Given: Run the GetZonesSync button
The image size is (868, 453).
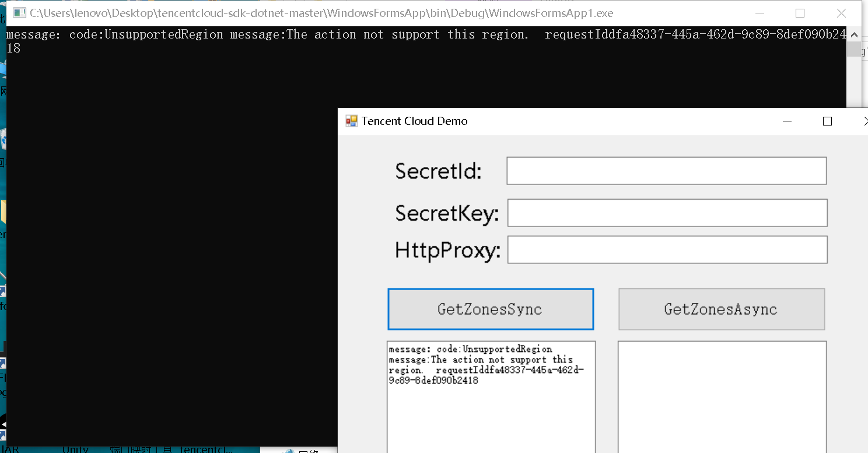Looking at the screenshot, I should 491,309.
